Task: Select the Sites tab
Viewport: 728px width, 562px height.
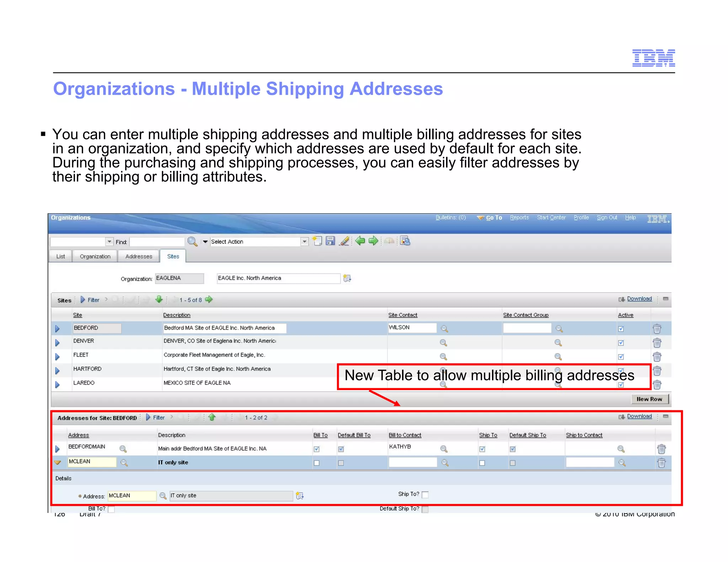Action: pos(173,256)
